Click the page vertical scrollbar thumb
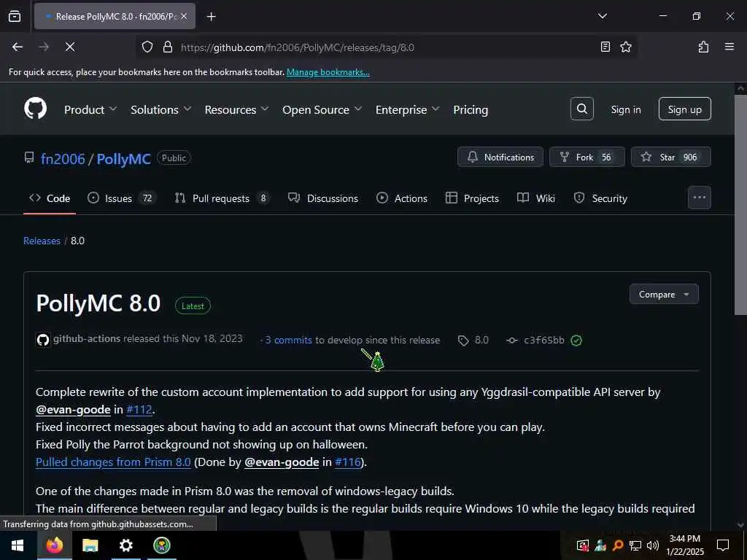Image resolution: width=747 pixels, height=560 pixels. (x=740, y=205)
